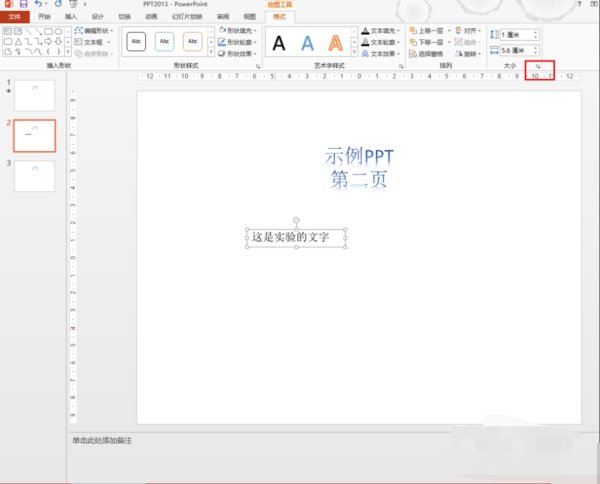Select the curve shape in the gallery
The width and height of the screenshot is (600, 484).
[38, 52]
